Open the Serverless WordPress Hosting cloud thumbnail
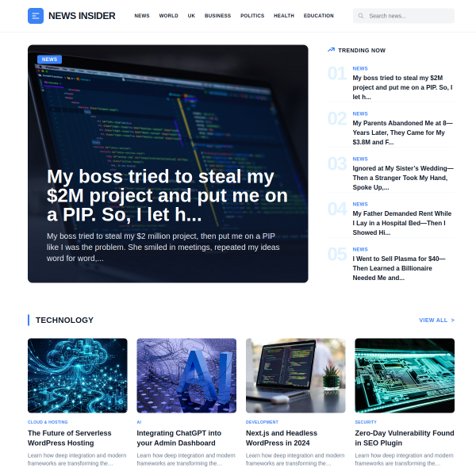Screen dimensions: 476x476 pyautogui.click(x=78, y=375)
